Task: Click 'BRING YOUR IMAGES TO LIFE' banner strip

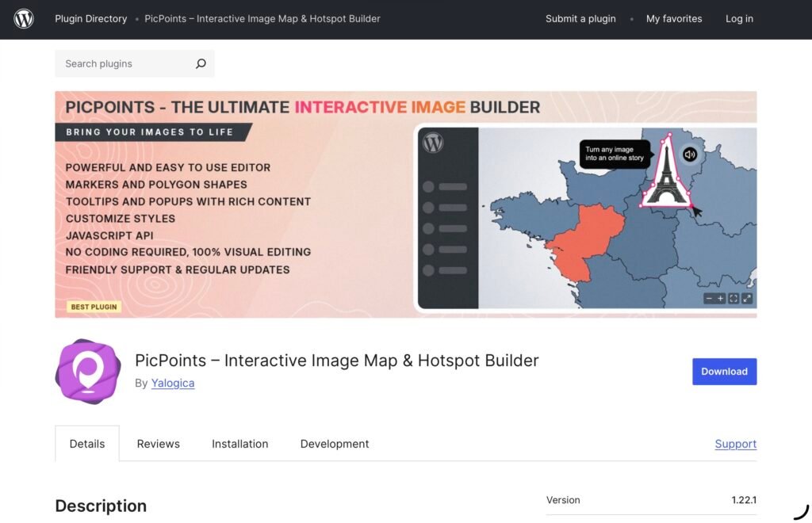Action: click(150, 132)
